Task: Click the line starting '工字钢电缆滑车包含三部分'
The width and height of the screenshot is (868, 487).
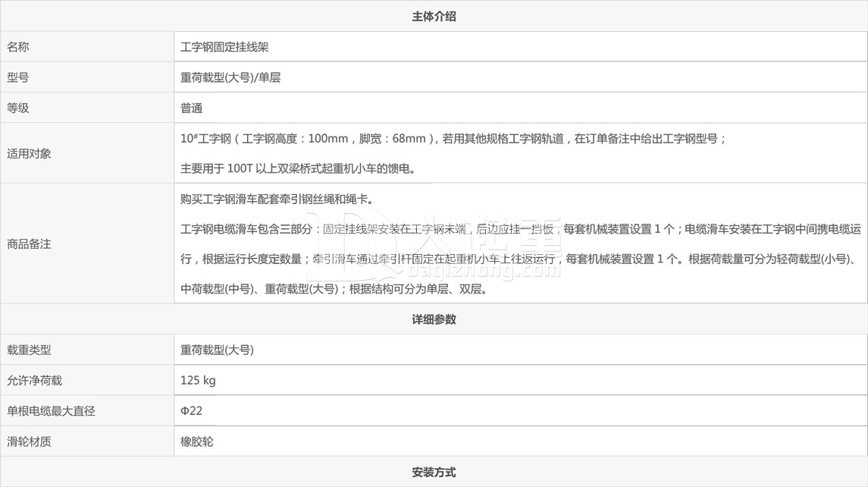Action: [x=520, y=229]
